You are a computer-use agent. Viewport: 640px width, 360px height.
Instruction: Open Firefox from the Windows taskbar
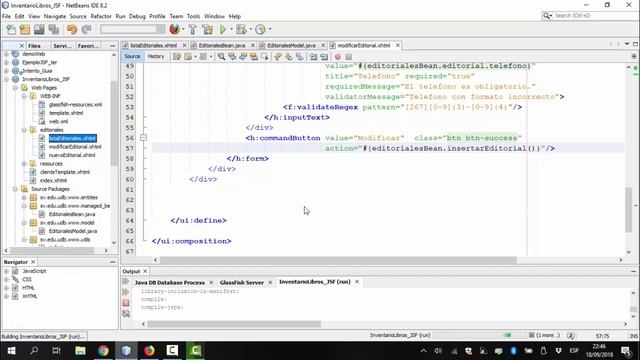coord(149,350)
